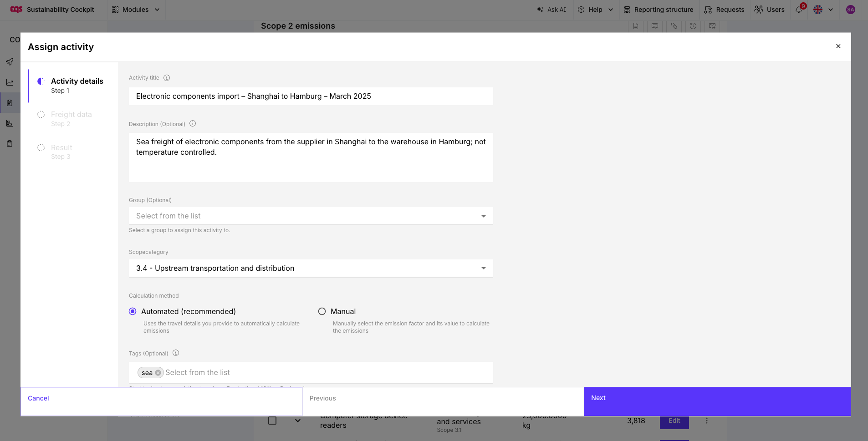The image size is (868, 441).
Task: Open the language flag selector
Action: tap(823, 10)
